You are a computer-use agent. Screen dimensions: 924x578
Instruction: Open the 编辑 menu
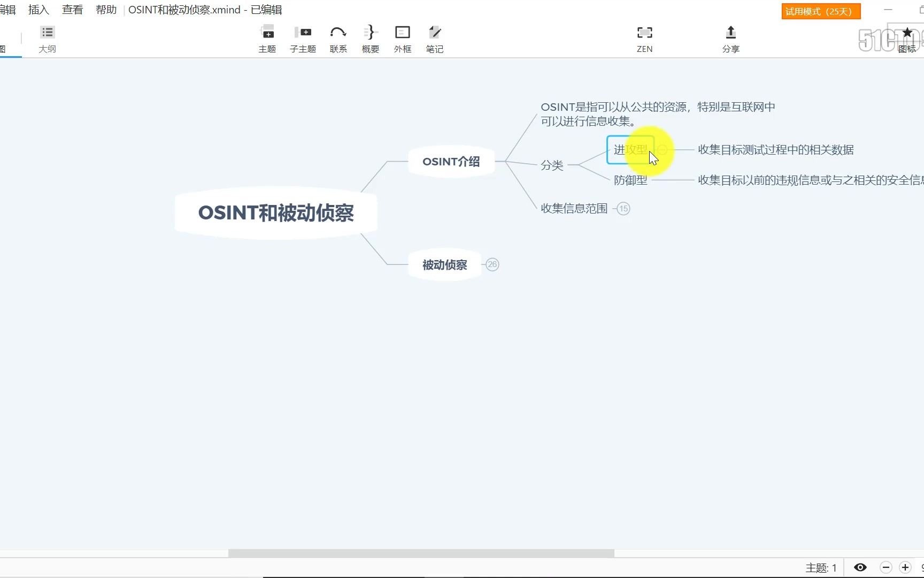pos(7,10)
